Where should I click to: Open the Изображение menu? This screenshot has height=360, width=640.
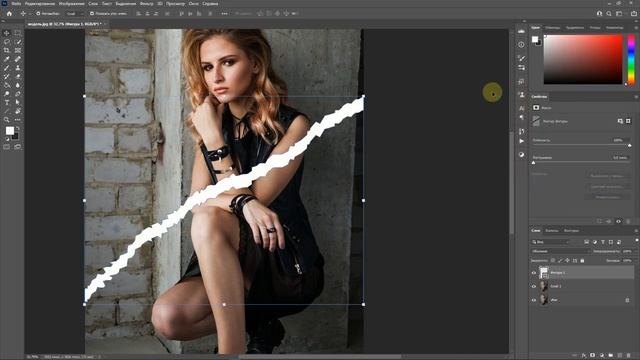click(x=71, y=4)
